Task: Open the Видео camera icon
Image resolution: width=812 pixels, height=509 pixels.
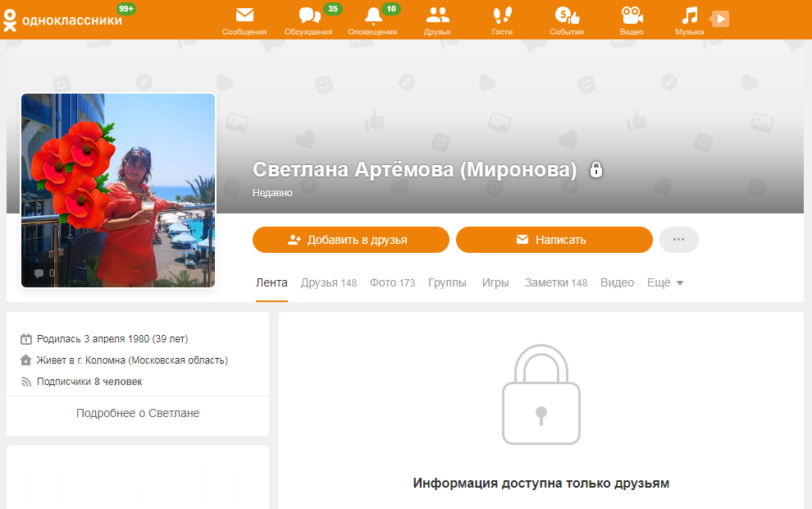Action: [x=631, y=16]
